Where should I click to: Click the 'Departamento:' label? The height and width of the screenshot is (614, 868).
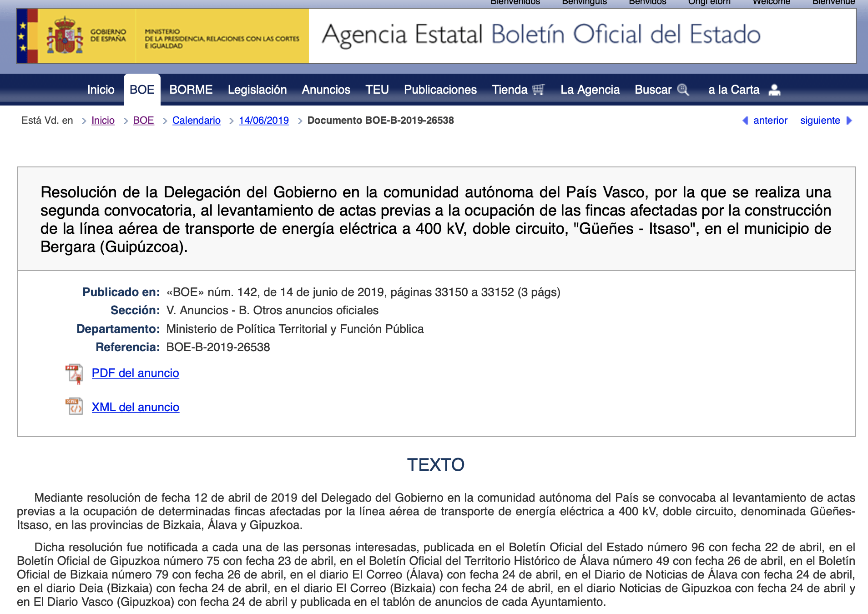pyautogui.click(x=118, y=329)
